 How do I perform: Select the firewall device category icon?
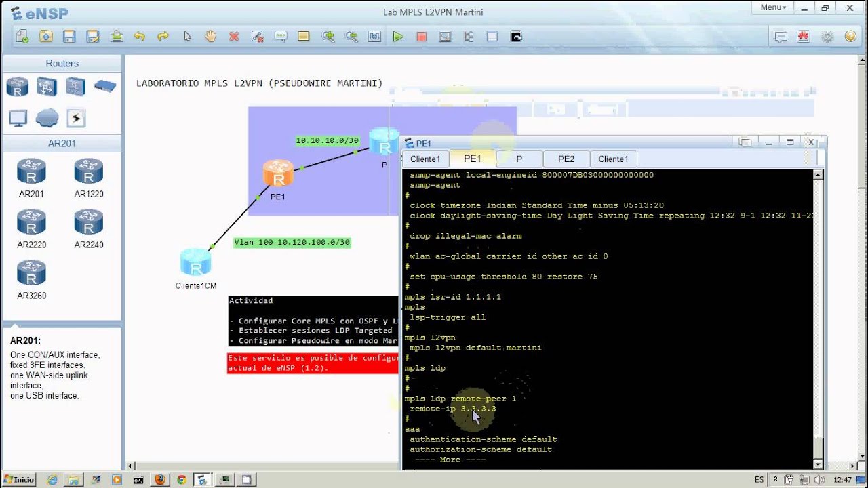105,86
